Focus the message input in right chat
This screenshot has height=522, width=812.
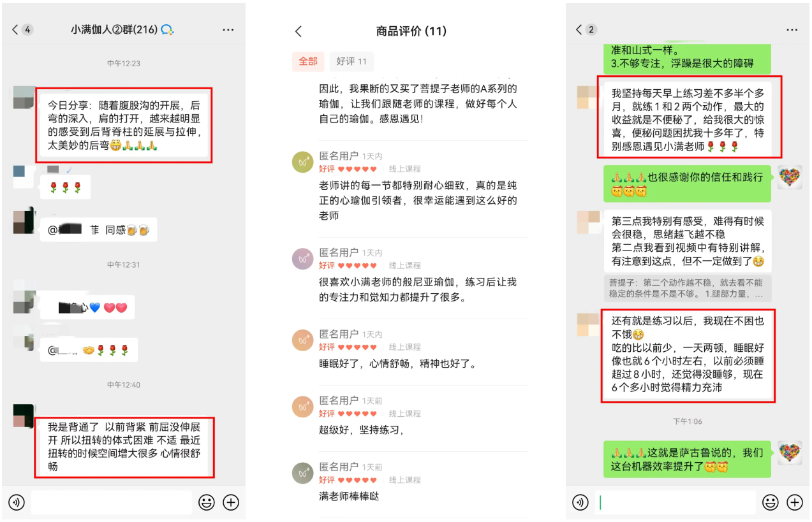[675, 502]
